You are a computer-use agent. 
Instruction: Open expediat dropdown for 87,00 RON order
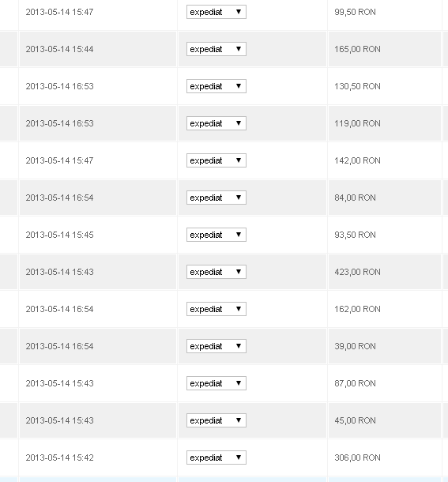pyautogui.click(x=216, y=383)
